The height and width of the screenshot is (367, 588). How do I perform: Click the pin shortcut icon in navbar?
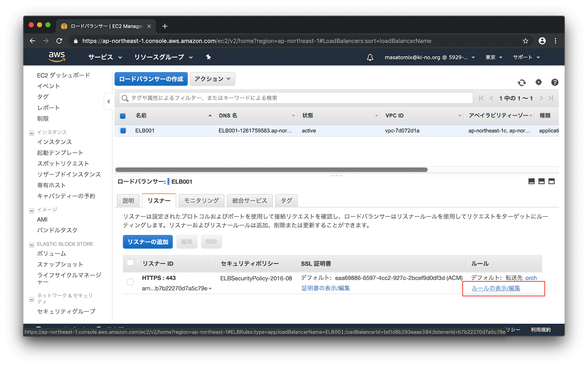209,57
